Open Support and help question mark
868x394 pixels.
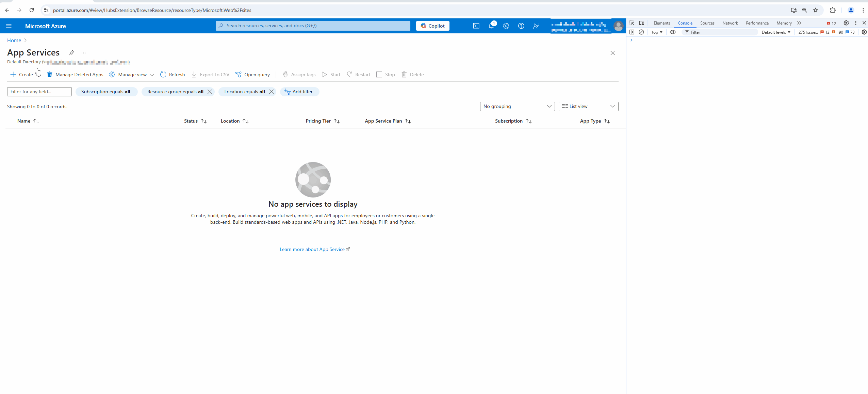point(521,26)
